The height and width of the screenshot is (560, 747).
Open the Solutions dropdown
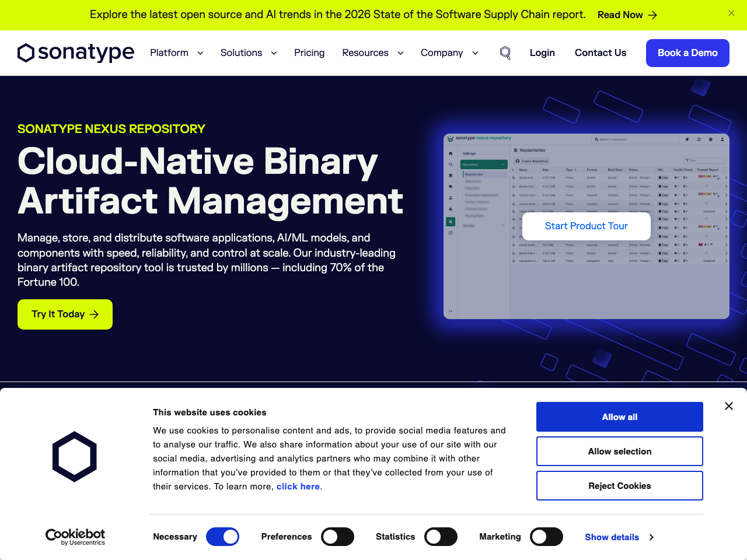(248, 53)
